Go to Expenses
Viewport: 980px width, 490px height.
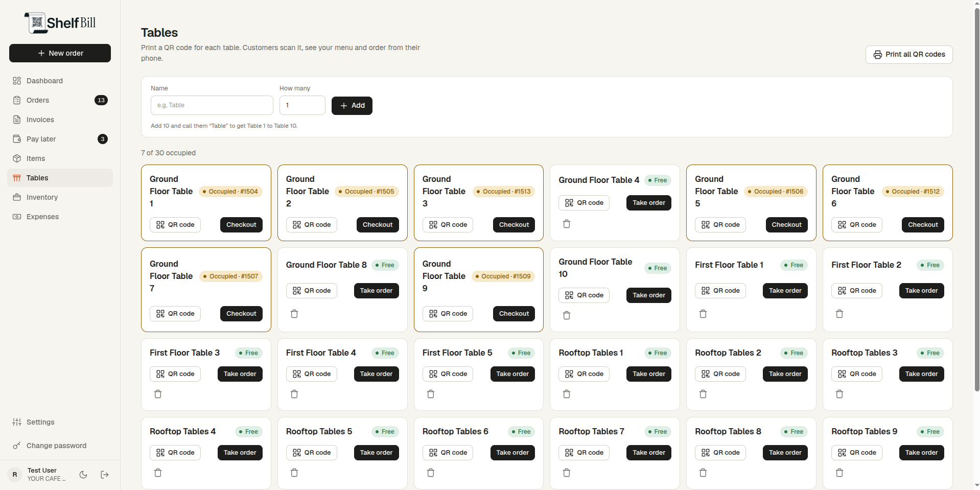pos(60,217)
